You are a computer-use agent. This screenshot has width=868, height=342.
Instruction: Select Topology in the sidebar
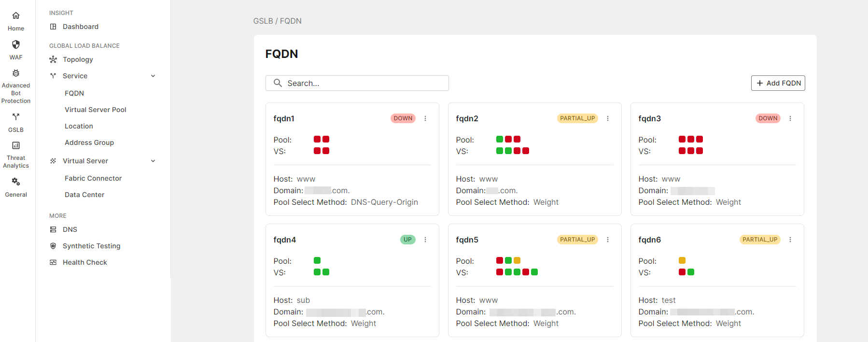pyautogui.click(x=78, y=59)
